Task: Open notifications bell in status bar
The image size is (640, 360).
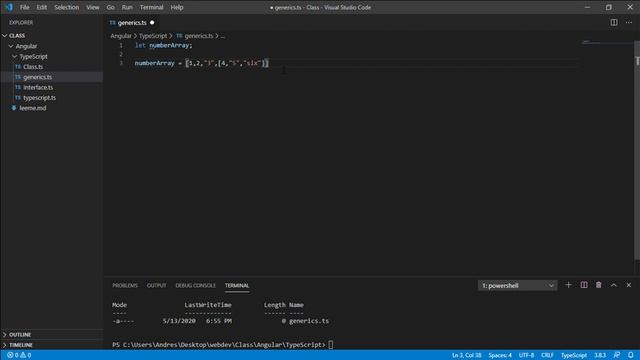Action: click(x=631, y=355)
